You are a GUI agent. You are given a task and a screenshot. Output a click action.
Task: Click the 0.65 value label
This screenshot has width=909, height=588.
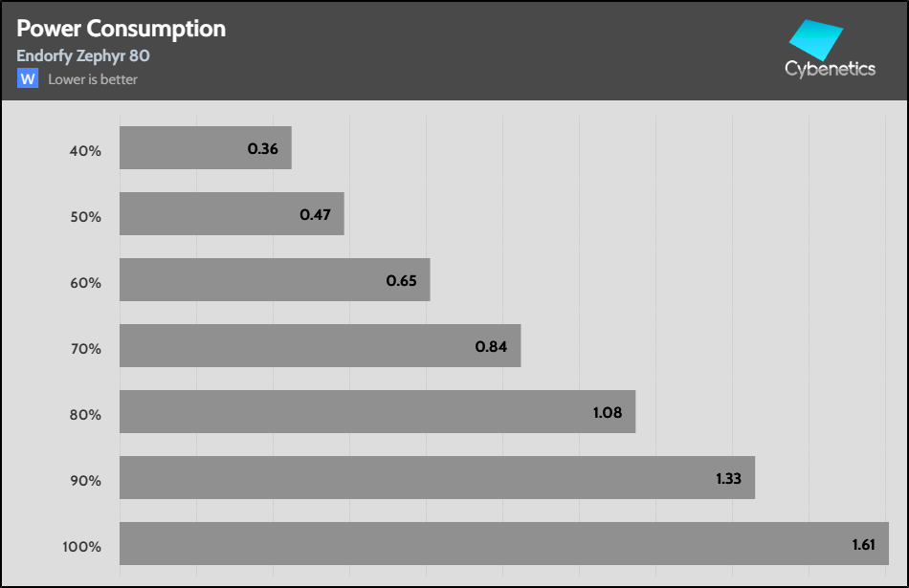[401, 280]
